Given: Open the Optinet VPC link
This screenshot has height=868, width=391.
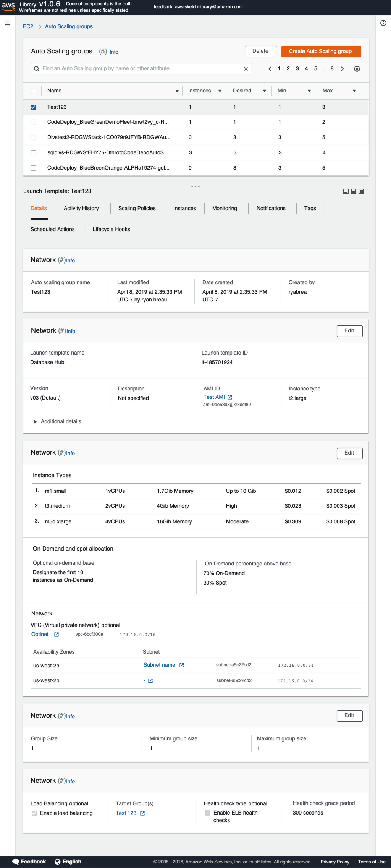Looking at the screenshot, I should coord(40,635).
